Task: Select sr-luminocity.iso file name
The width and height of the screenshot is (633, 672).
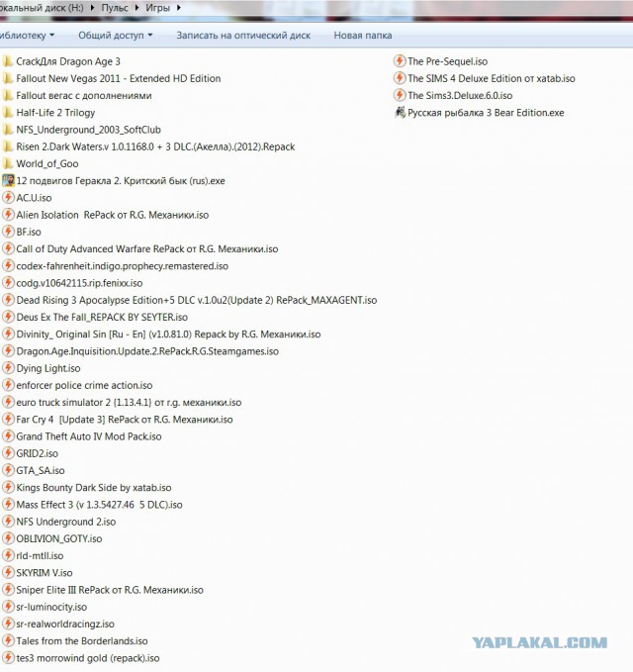Action: (51, 607)
